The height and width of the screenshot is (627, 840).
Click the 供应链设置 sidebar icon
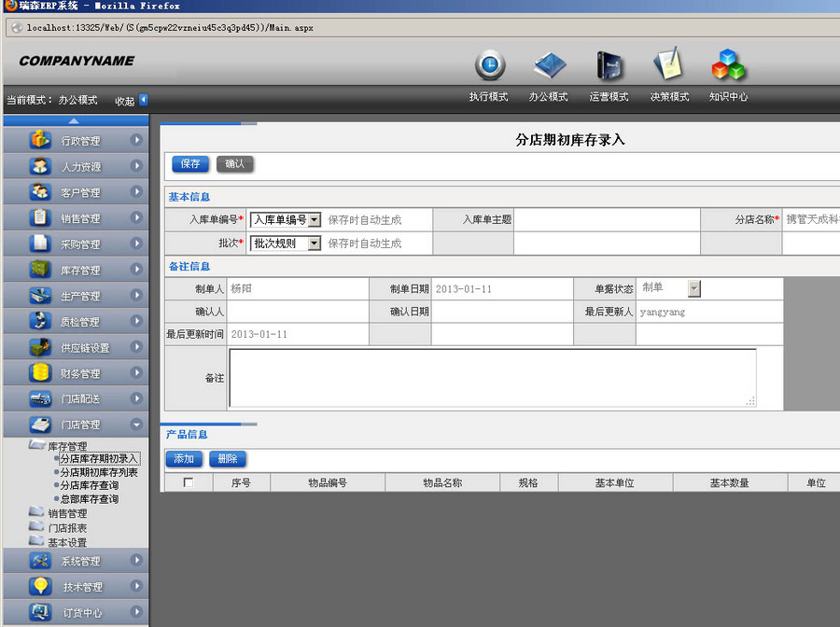point(40,347)
